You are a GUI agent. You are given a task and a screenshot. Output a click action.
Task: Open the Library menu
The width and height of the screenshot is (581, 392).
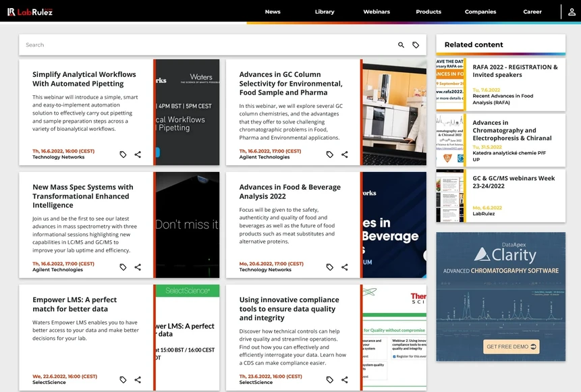click(325, 12)
